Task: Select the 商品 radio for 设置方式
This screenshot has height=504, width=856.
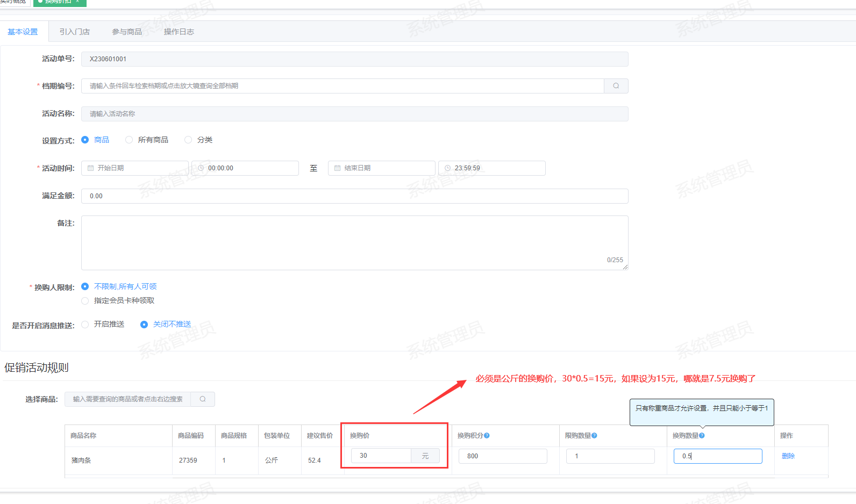Action: tap(85, 140)
